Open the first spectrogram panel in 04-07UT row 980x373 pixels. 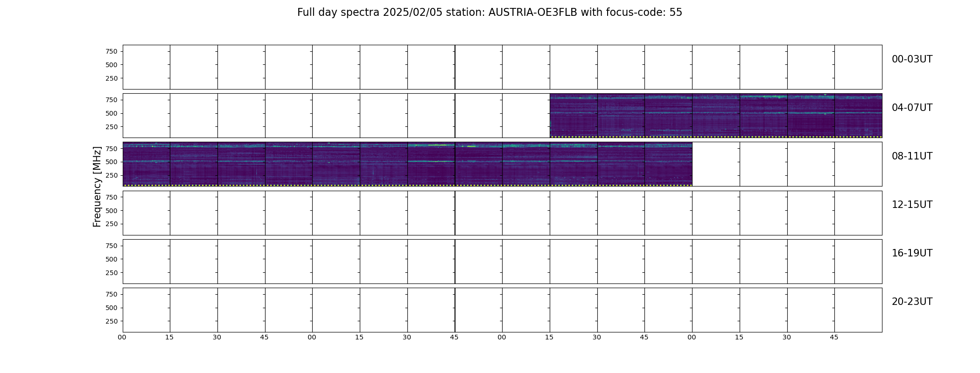point(574,115)
